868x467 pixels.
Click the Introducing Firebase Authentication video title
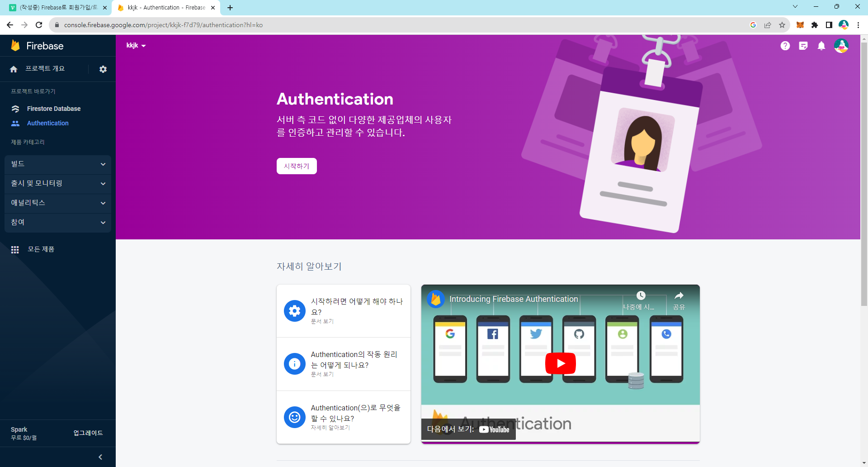(514, 299)
